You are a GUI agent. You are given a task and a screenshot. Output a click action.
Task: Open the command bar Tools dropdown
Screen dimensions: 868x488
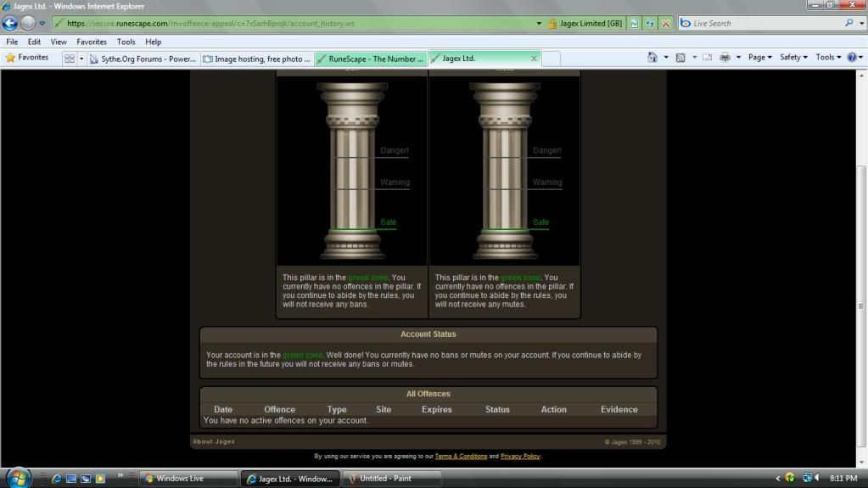(x=828, y=57)
